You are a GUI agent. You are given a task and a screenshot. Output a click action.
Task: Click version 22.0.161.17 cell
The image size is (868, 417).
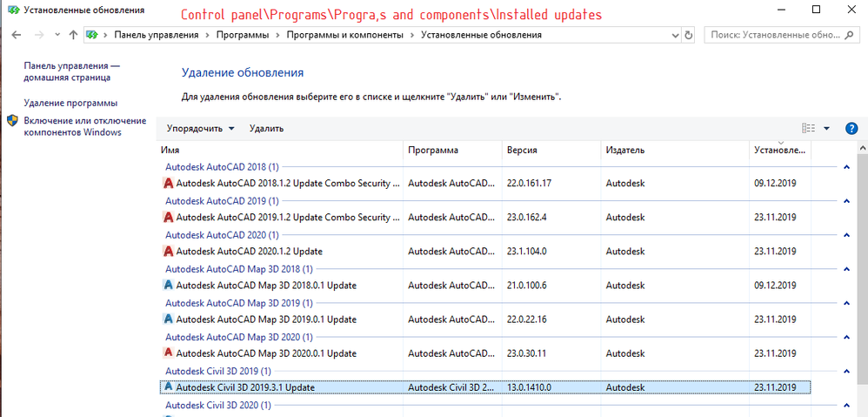point(529,184)
